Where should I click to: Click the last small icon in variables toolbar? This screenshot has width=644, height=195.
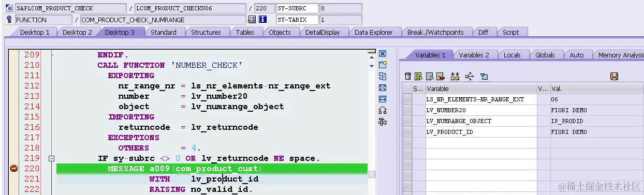click(484, 76)
